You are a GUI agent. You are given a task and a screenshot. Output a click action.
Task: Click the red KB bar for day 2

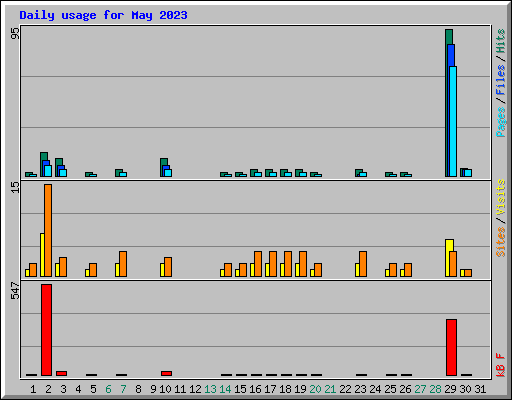pyautogui.click(x=46, y=330)
